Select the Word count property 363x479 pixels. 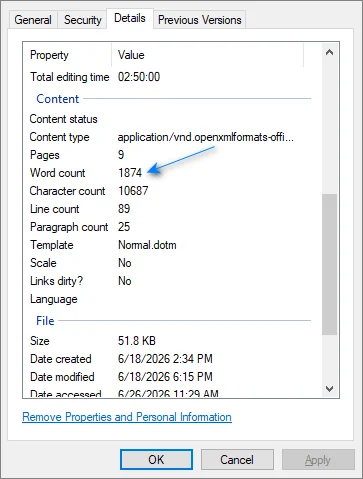58,173
